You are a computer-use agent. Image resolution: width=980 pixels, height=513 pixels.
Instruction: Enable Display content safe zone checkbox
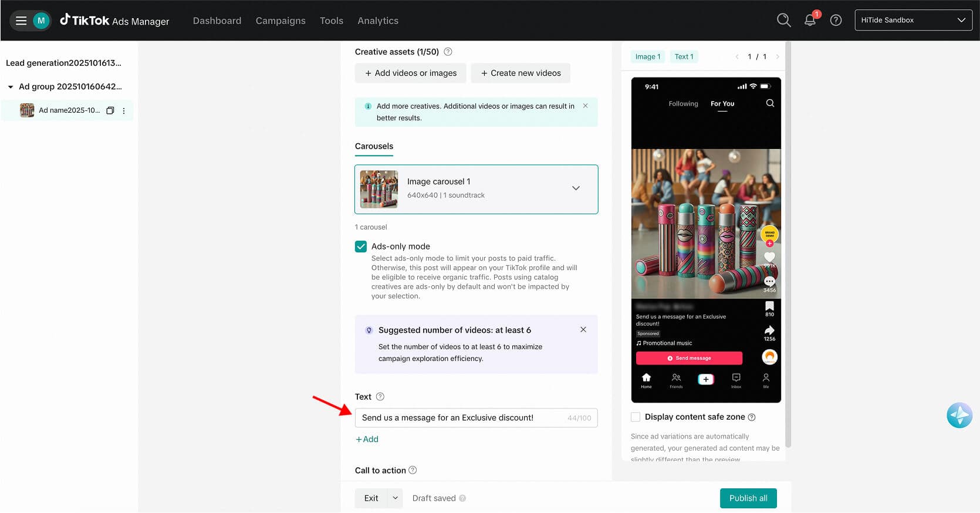tap(636, 417)
